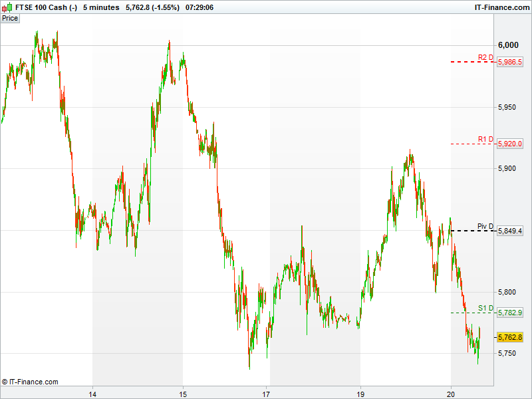The image size is (532, 399).
Task: Click the candlestick chart icon in title bar
Action: point(7,7)
